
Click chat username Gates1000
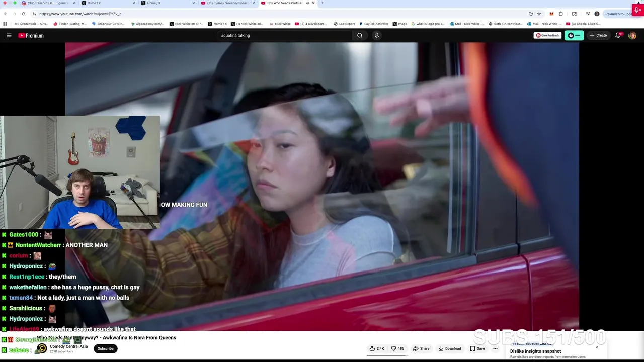tap(24, 235)
